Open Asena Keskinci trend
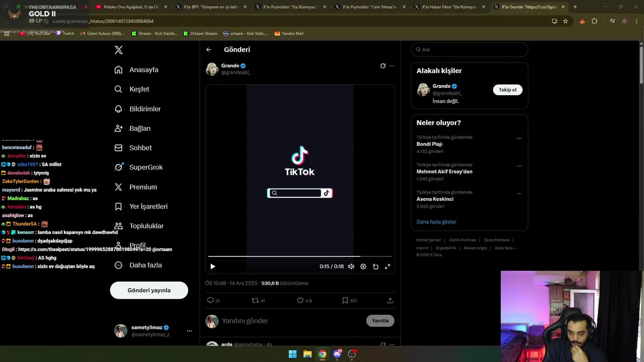Screen dimensions: 644x362 coord(435,199)
